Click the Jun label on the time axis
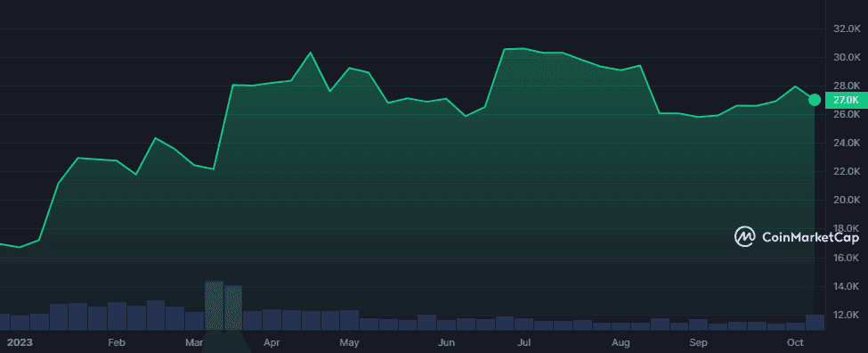The height and width of the screenshot is (353, 868). 446,342
